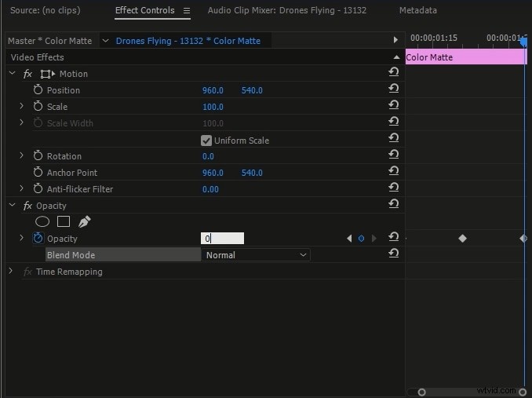Toggle animation stopwatch for Anchor Point
This screenshot has height=398, width=532.
[38, 172]
